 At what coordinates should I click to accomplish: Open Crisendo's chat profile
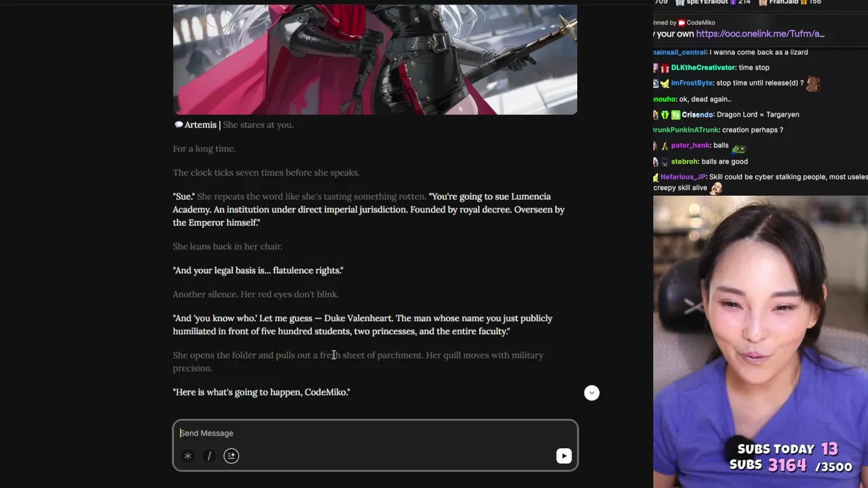tap(697, 115)
